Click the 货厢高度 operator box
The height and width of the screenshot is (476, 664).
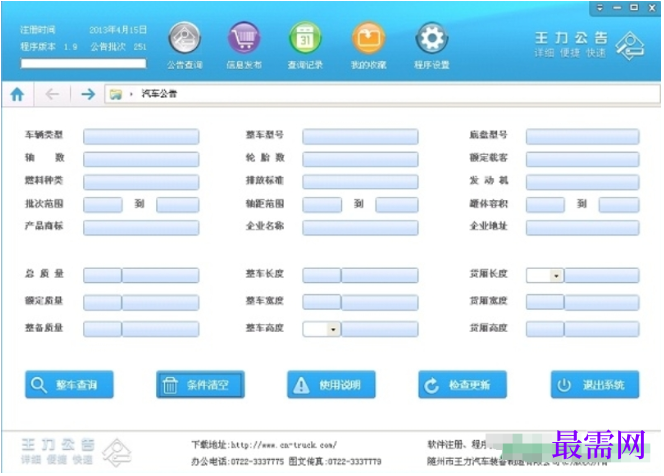[545, 329]
